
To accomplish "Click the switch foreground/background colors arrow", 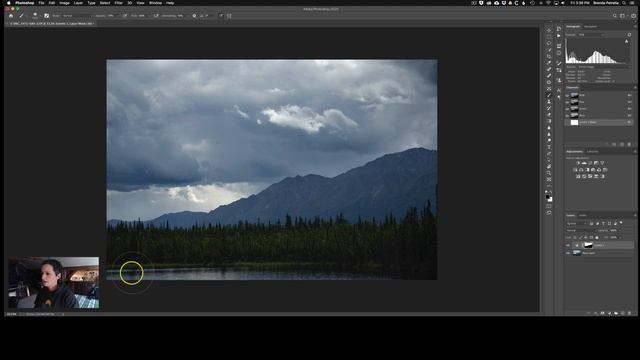I will (x=551, y=191).
